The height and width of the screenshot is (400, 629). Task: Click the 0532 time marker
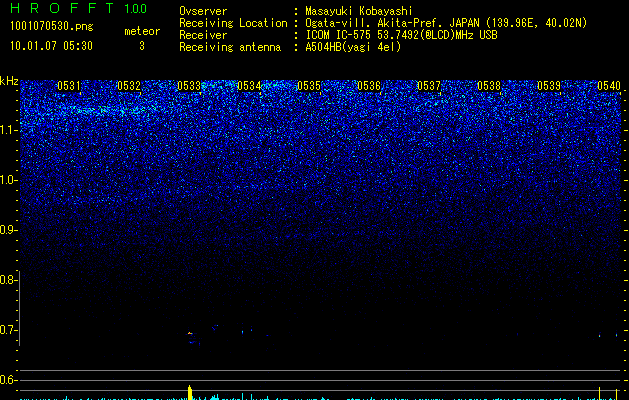point(129,86)
